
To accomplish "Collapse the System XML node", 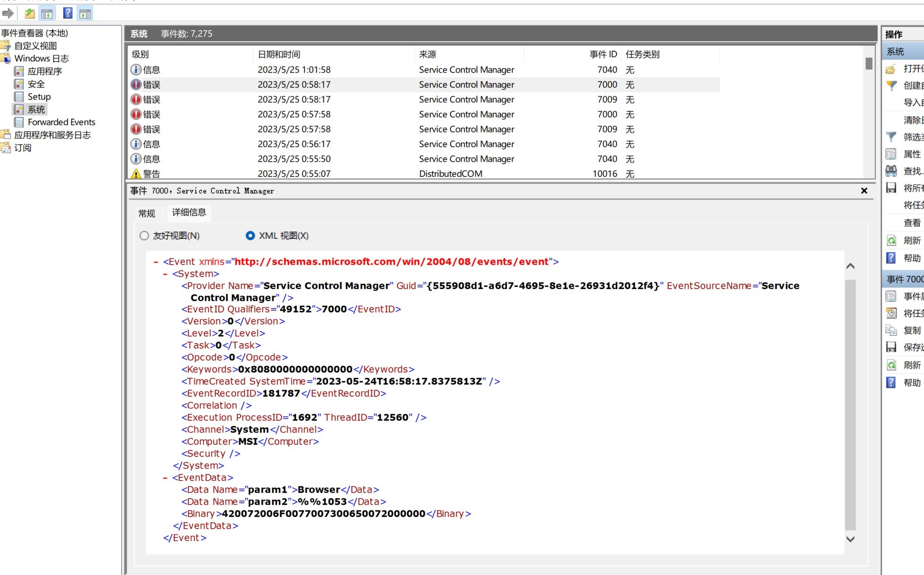I will (x=165, y=274).
